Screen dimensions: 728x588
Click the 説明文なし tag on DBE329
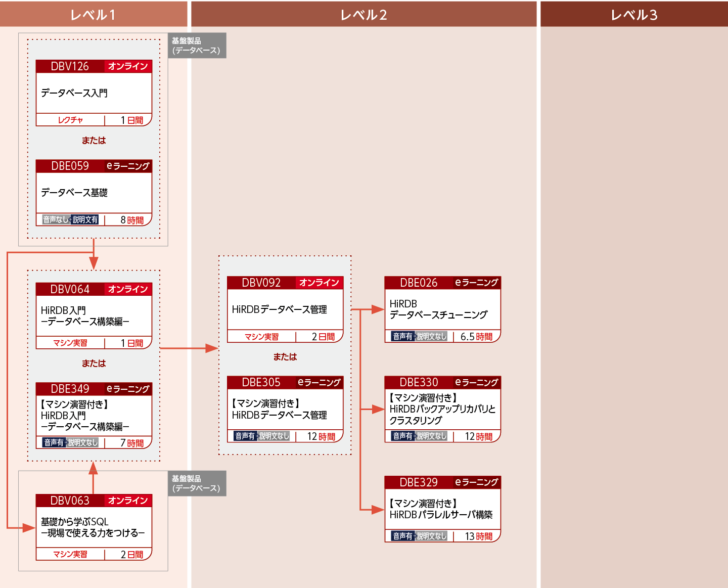pos(432,536)
